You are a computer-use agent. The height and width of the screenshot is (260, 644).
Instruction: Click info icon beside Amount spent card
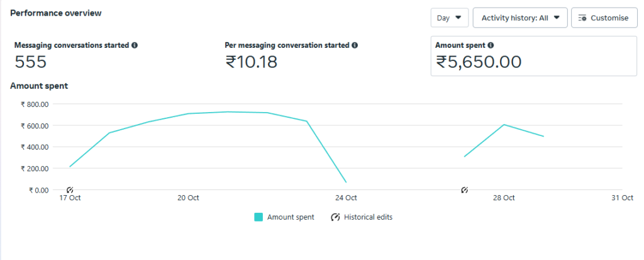[x=491, y=45]
